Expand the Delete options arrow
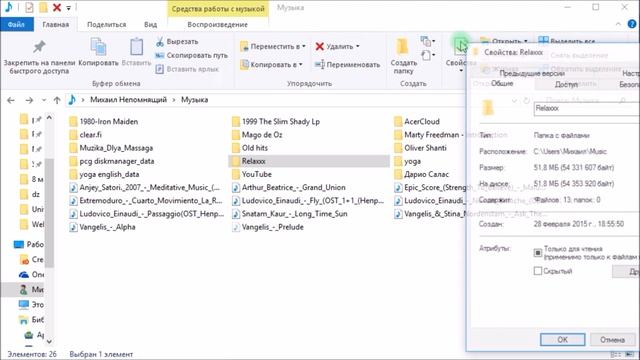Screen dimensions: 640x360 point(358,47)
